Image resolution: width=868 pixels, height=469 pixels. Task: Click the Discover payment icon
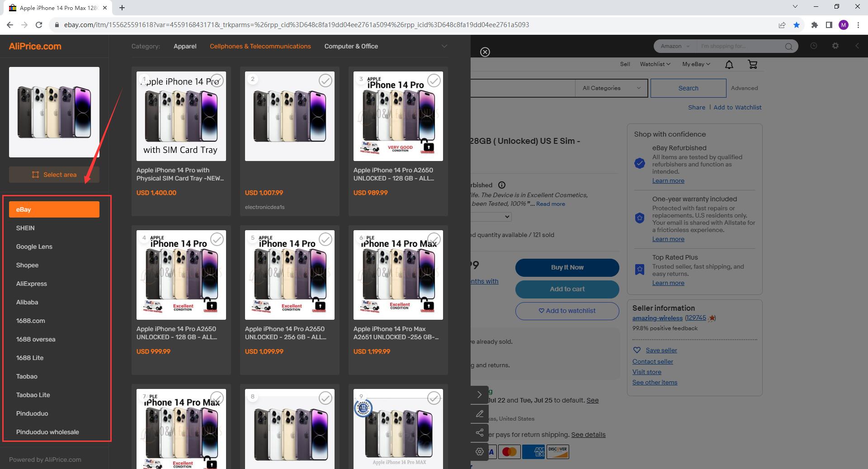pos(557,452)
